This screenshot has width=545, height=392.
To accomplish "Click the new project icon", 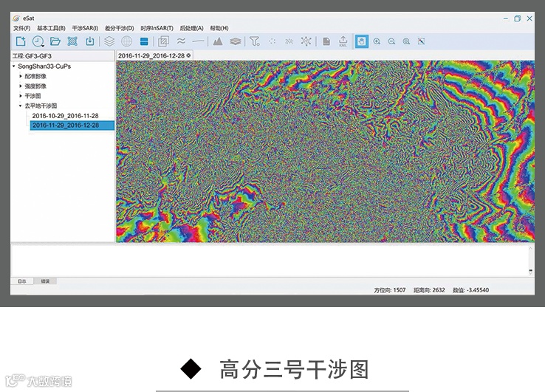I will [x=21, y=41].
